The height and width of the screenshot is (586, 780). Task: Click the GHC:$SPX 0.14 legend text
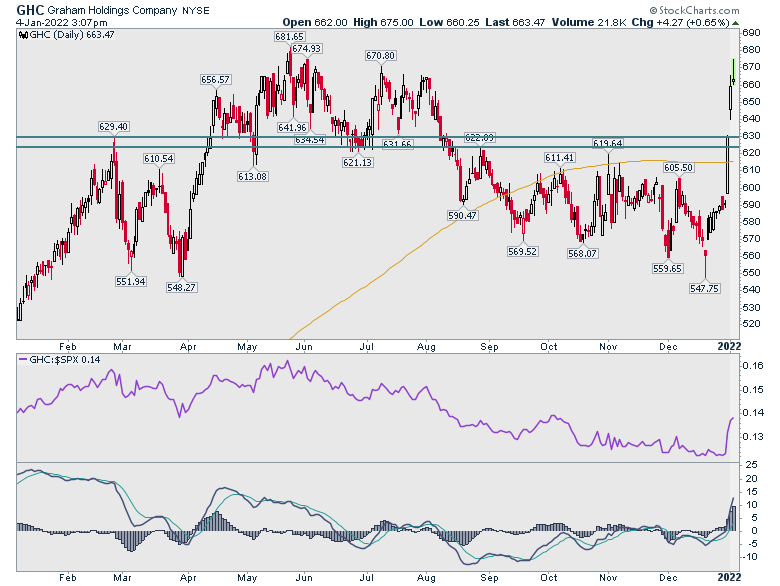(x=65, y=359)
